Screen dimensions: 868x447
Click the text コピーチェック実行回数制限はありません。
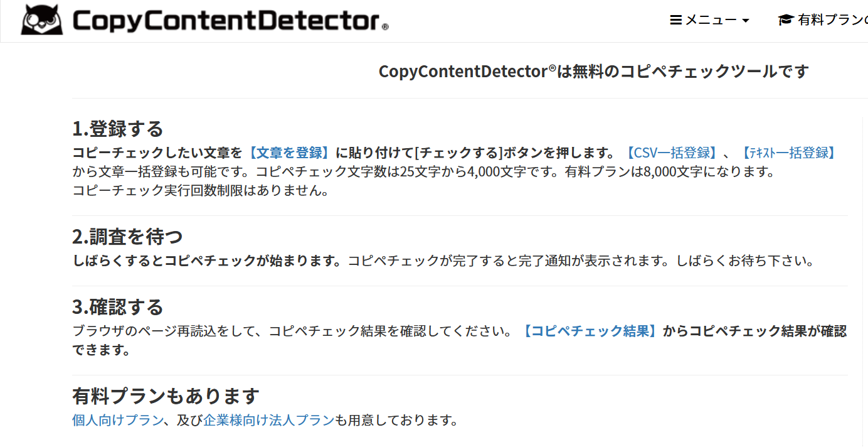(x=201, y=191)
